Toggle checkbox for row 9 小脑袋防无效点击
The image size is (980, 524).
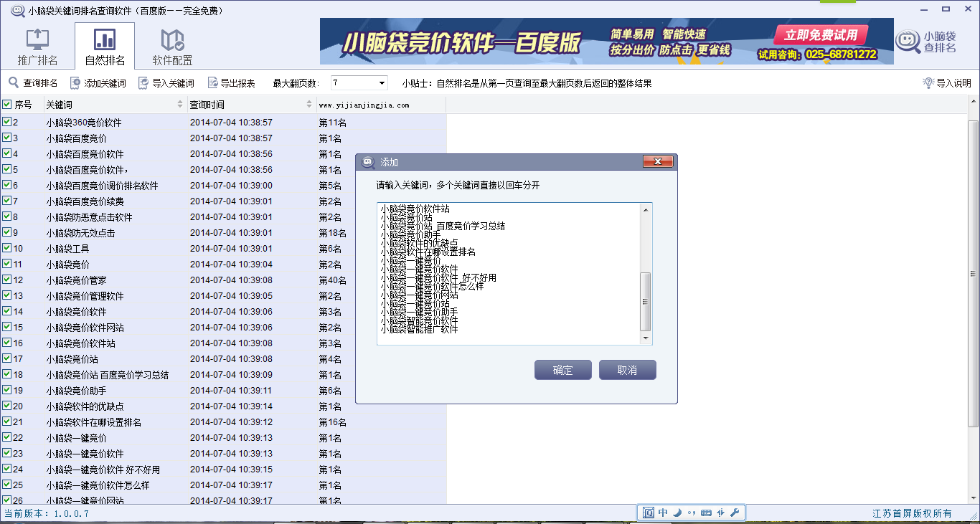pyautogui.click(x=7, y=232)
